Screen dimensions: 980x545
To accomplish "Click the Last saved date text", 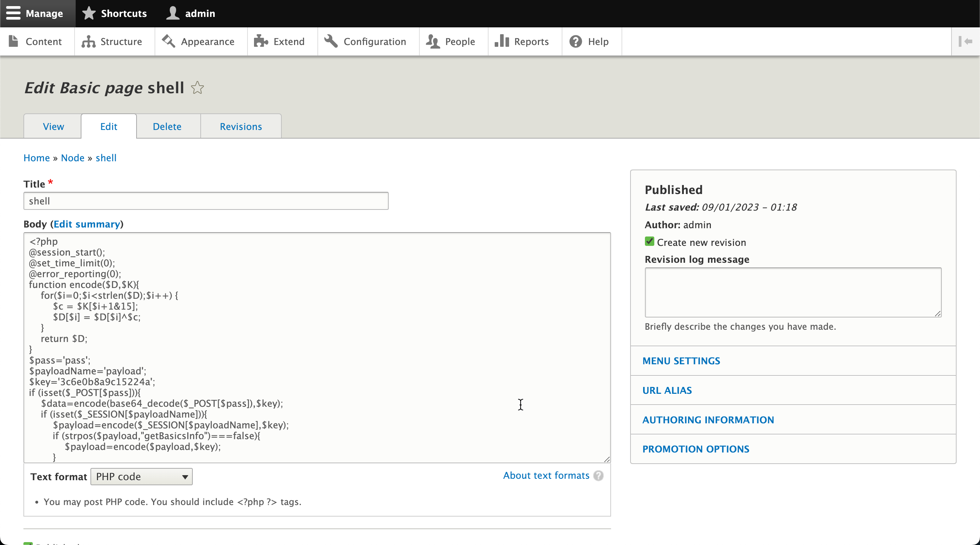I will [x=721, y=207].
